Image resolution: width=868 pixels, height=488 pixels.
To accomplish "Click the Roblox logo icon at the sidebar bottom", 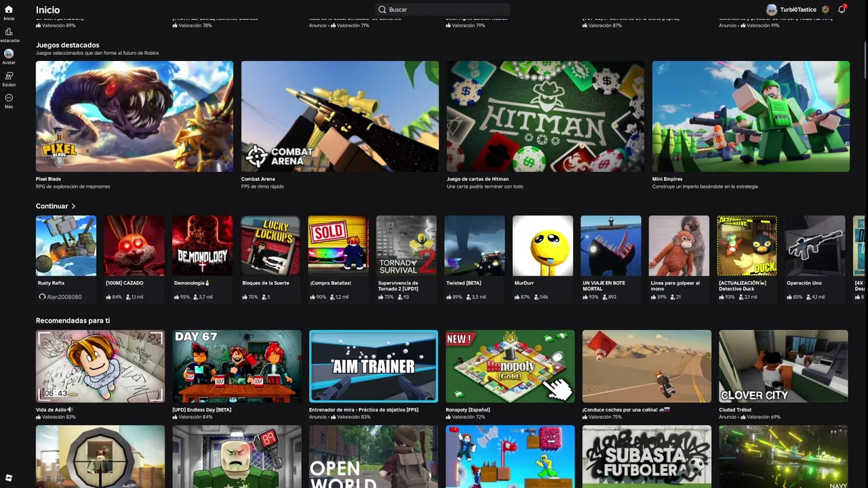I will (9, 478).
